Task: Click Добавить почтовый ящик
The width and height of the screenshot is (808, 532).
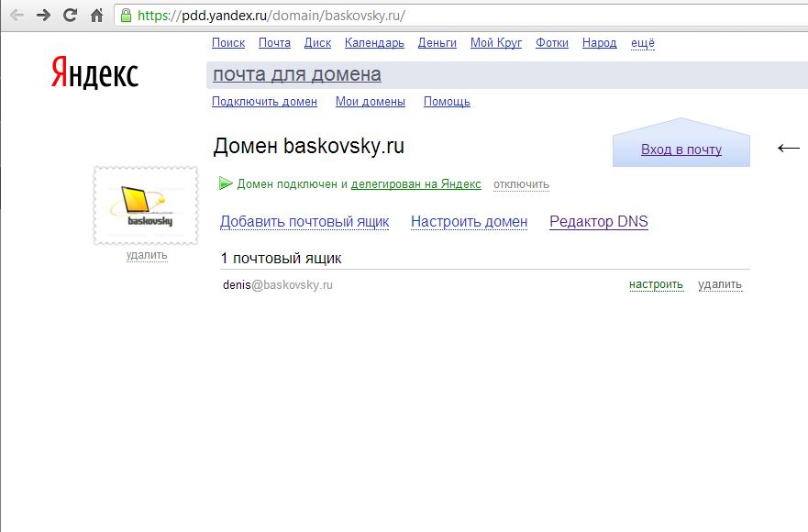Action: coord(304,222)
